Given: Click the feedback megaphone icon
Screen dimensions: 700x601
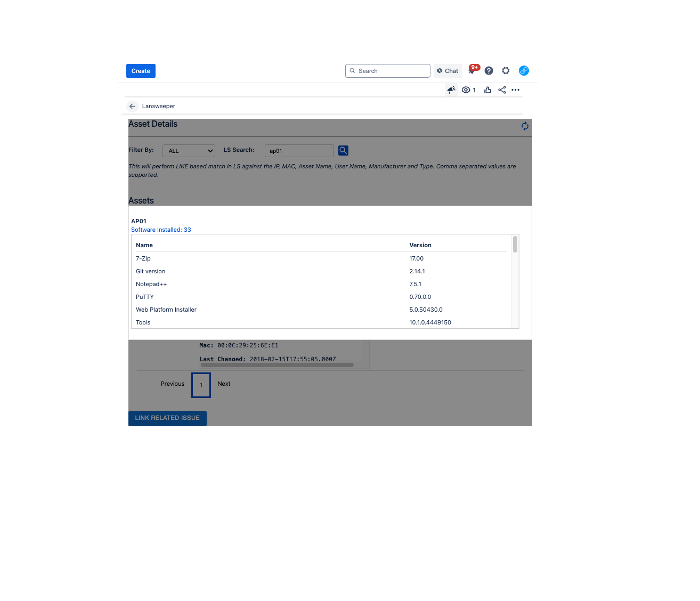Looking at the screenshot, I should (451, 90).
